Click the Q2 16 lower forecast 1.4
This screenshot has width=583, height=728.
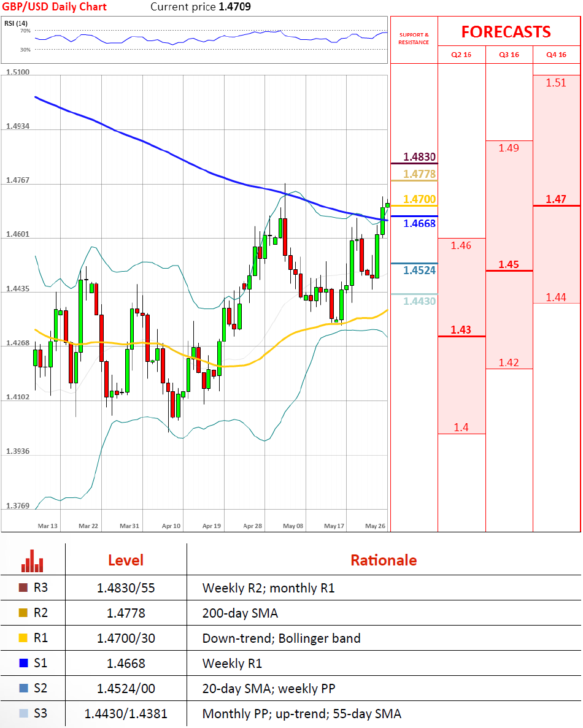click(461, 427)
